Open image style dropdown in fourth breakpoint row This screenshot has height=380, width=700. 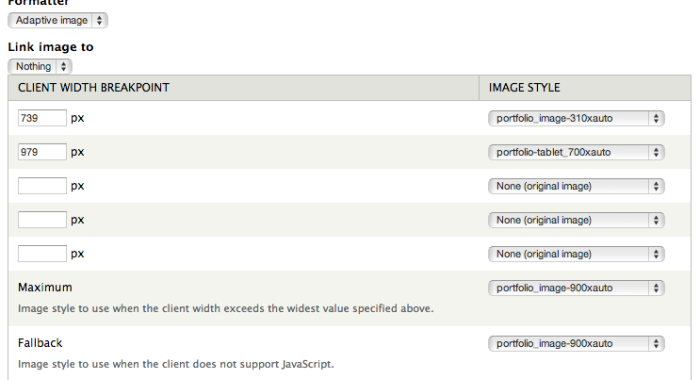(x=576, y=220)
